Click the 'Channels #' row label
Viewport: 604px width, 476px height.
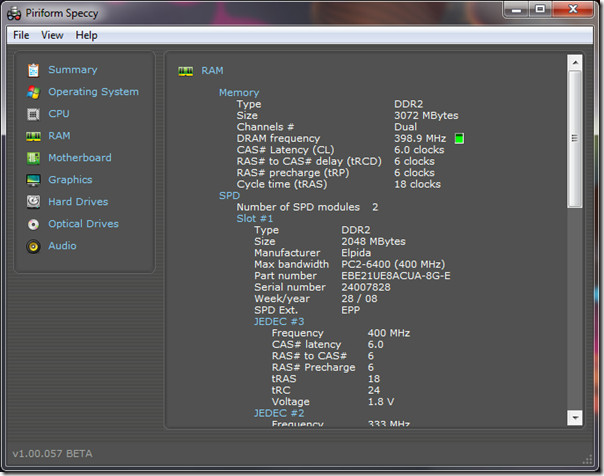point(265,127)
